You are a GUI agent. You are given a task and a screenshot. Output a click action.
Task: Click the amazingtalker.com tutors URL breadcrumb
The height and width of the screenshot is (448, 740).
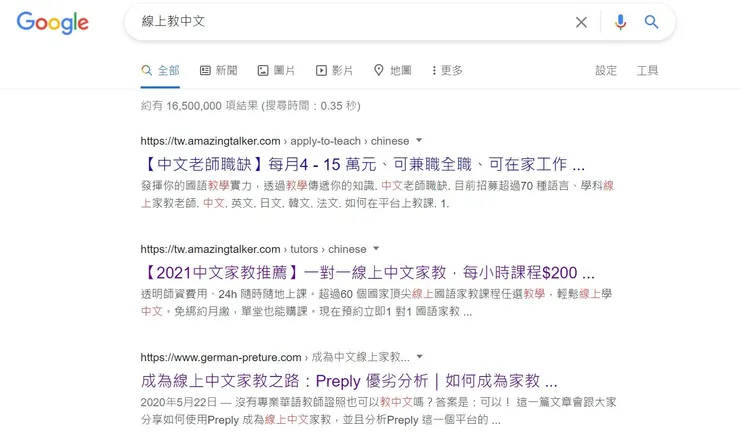click(x=253, y=249)
